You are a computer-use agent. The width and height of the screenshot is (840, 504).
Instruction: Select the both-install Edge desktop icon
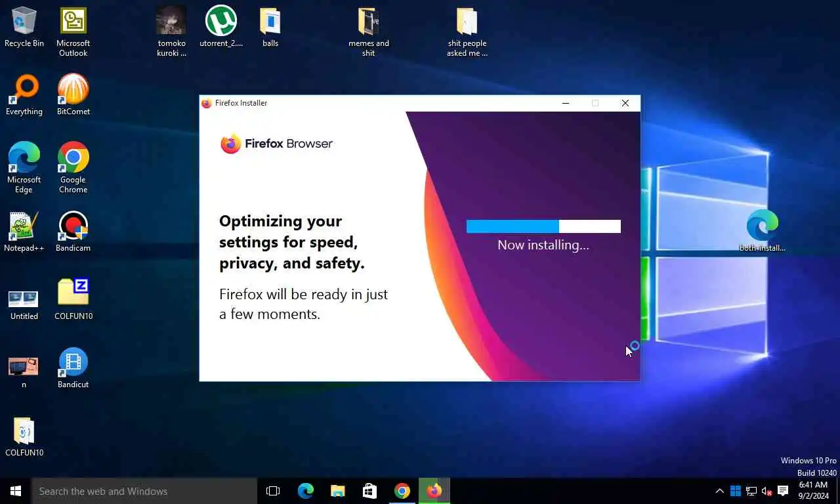pos(763,231)
